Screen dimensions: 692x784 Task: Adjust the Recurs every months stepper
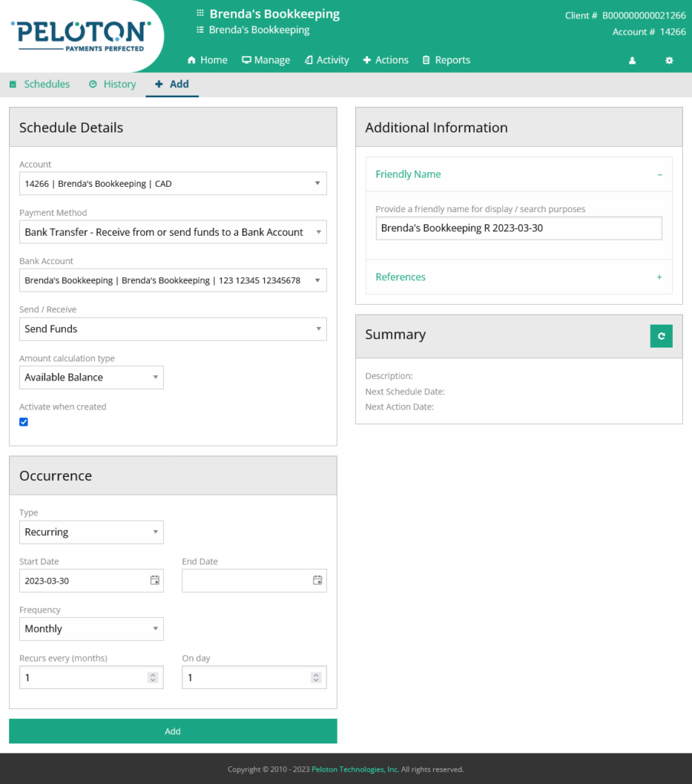click(x=153, y=678)
